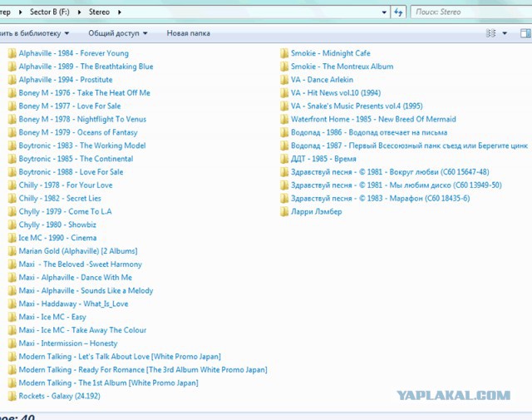
Task: Select folder icon of Boney M - 1979 - Oceans of Fantasy
Action: [12, 132]
